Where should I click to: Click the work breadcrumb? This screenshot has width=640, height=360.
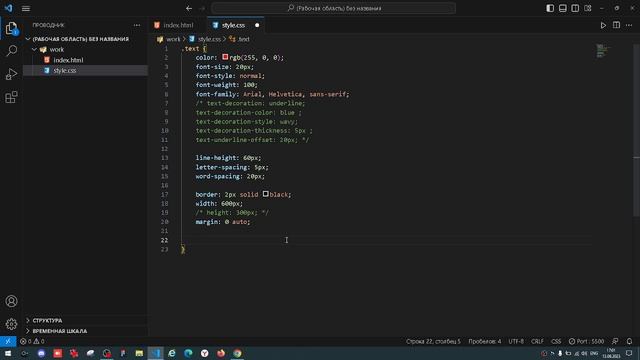pyautogui.click(x=173, y=39)
